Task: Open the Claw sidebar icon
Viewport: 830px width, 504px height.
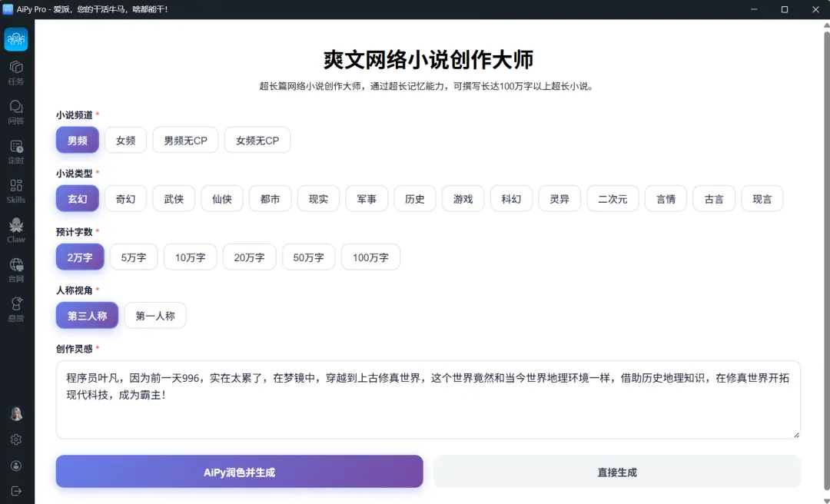Action: click(x=16, y=230)
